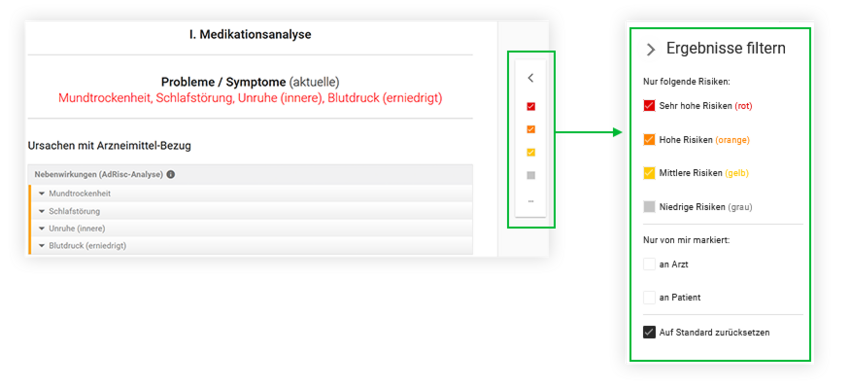Uncheck Mittlere Risiken (gelb) checkbox
Viewport: 850px width, 389px height.
[x=649, y=173]
